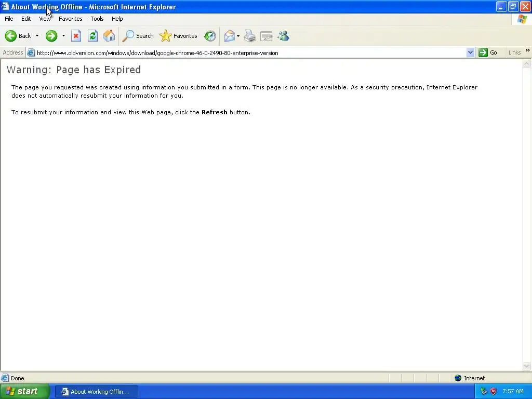Viewport: 532px width, 399px height.
Task: Click the vertical scrollbar down arrow
Action: coord(527,366)
